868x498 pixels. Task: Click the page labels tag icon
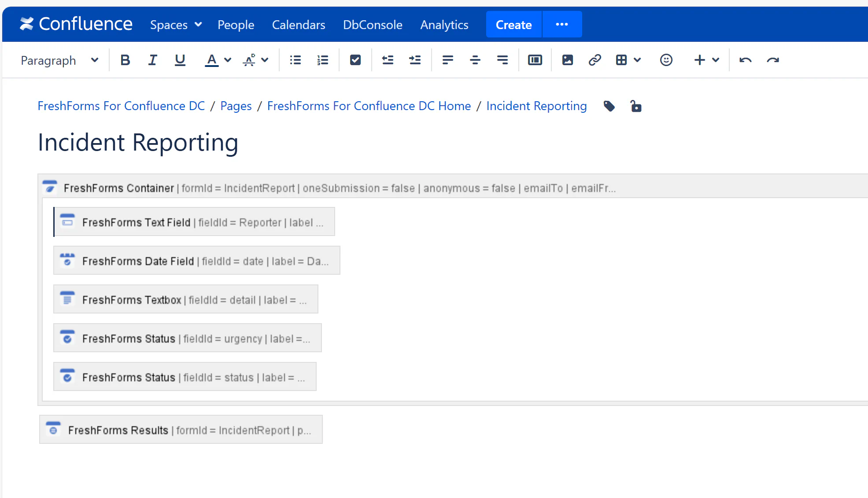click(x=609, y=106)
